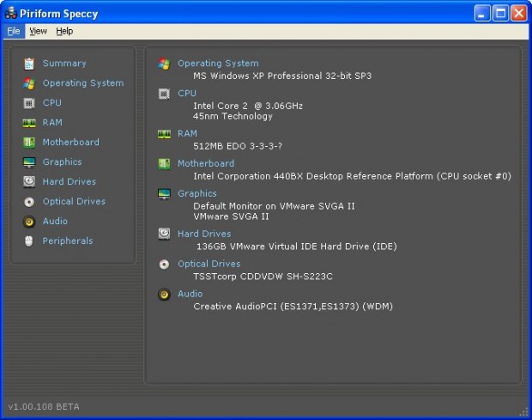Maximize the Speccy window
Viewport: 532px width, 420px height.
coord(500,14)
